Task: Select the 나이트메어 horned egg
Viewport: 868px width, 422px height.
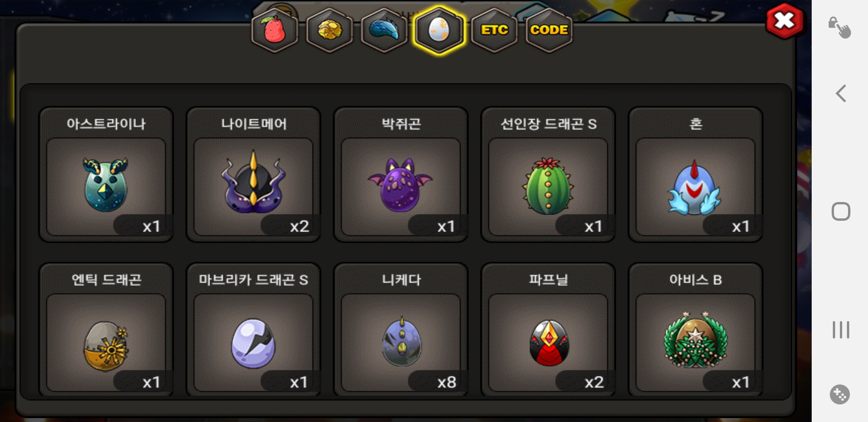Action: tap(253, 175)
